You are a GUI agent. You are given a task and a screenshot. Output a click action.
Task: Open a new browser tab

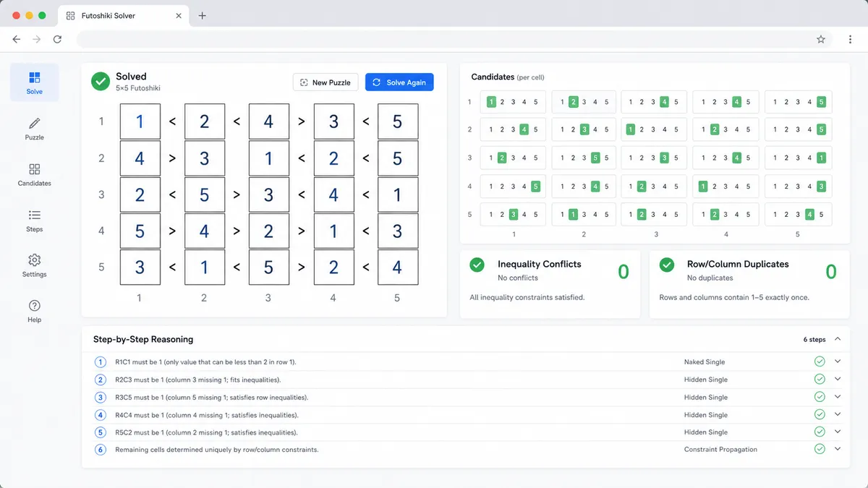pyautogui.click(x=202, y=15)
